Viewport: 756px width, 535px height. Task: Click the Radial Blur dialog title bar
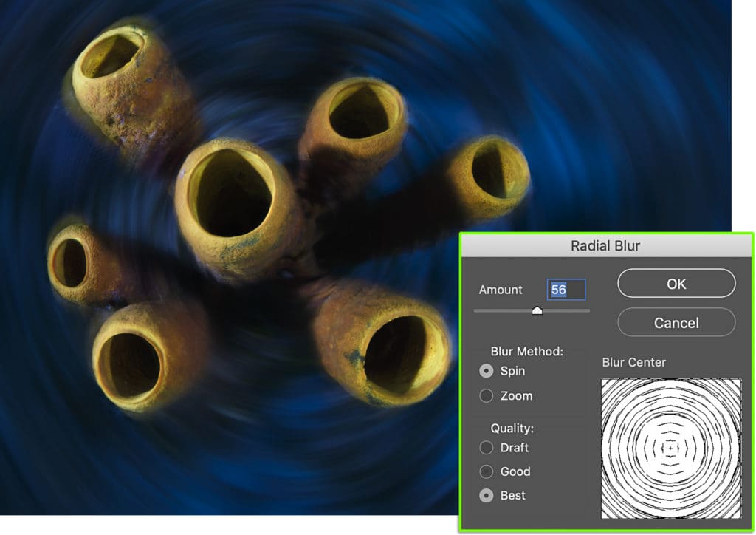tap(605, 245)
